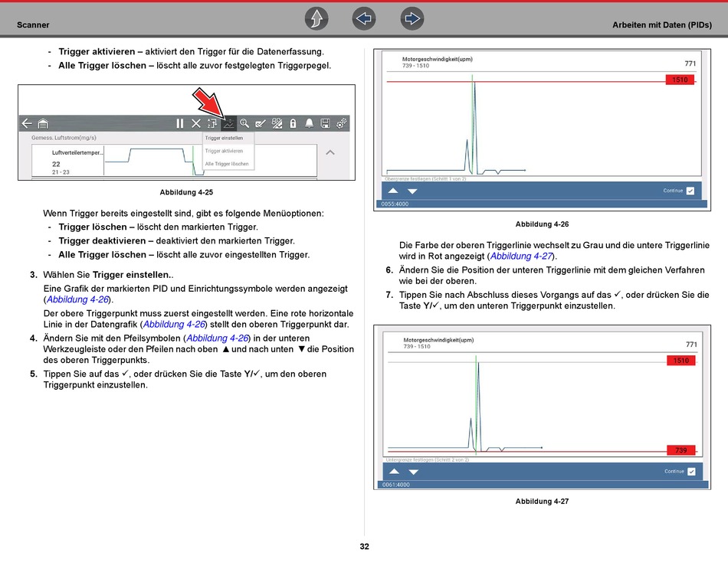Viewport: 728px width, 562px height.
Task: Click red 1510 trigger label in Abbildung 4-27
Action: tap(681, 361)
